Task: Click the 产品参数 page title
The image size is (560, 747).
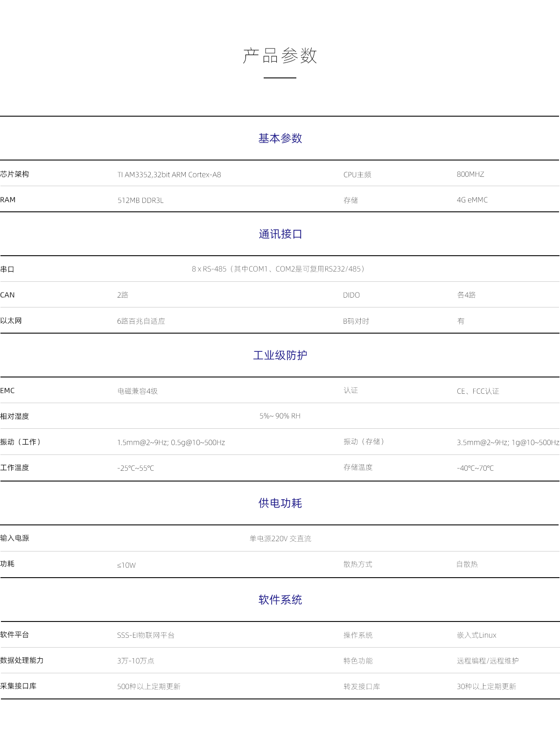Action: coord(280,56)
